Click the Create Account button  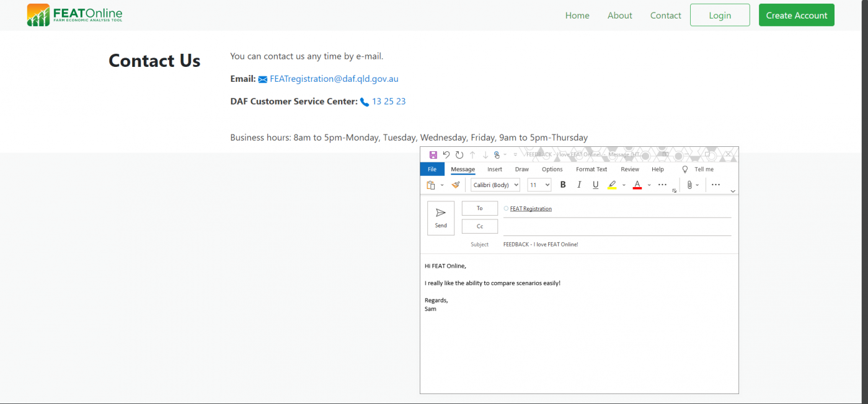pos(796,15)
